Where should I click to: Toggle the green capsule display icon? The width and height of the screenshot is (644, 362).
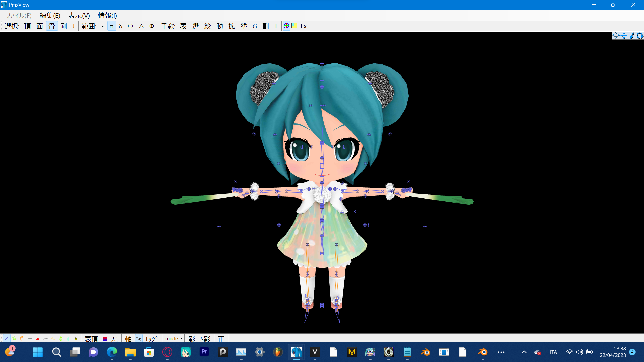61,339
